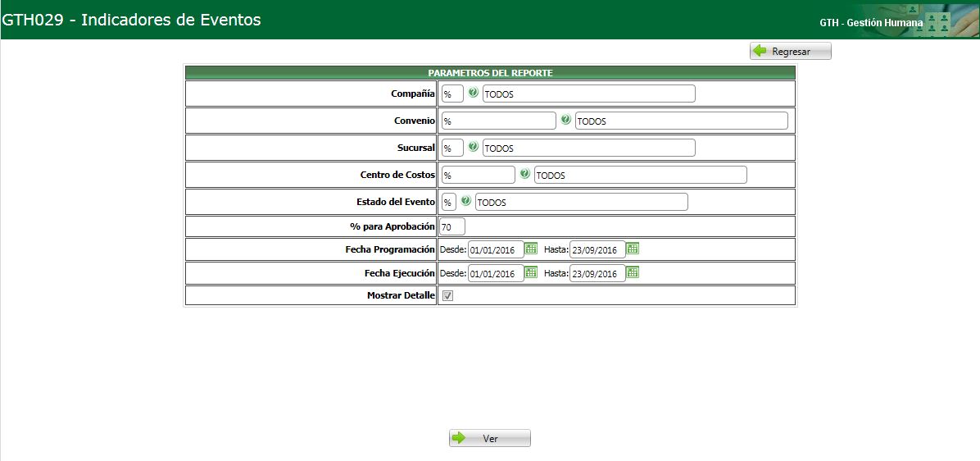Click the Convenio code field
The height and width of the screenshot is (461, 980).
point(499,121)
